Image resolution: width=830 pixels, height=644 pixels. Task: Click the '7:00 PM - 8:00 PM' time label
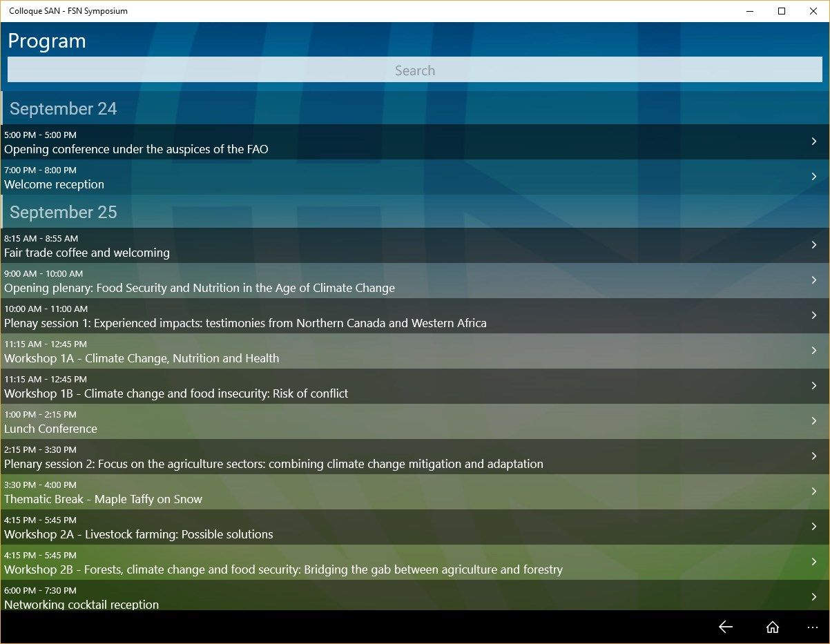tap(40, 170)
